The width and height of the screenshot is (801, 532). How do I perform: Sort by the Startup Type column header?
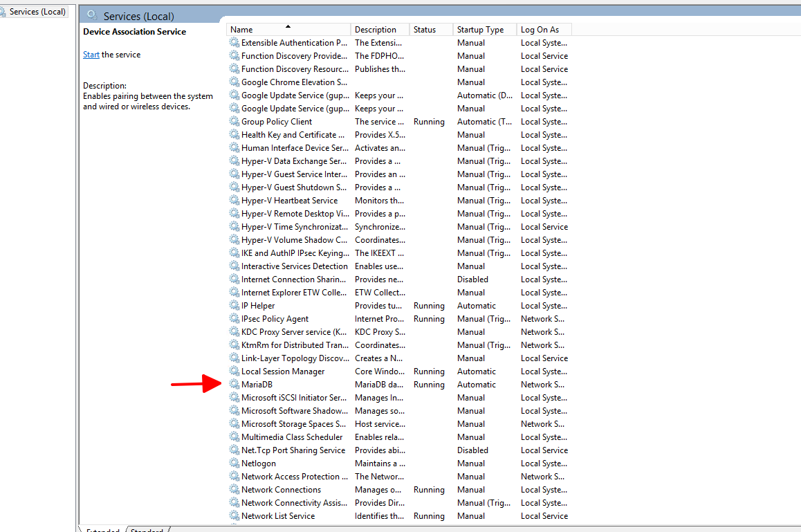tap(485, 30)
